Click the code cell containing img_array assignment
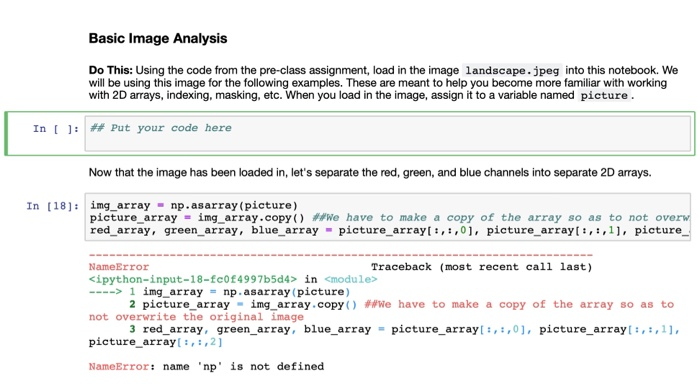Screen dimensions: 700x384 point(388,217)
